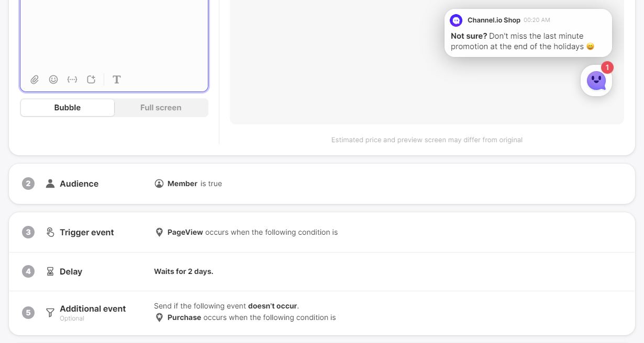Click the Audience person icon
Image resolution: width=644 pixels, height=343 pixels.
pyautogui.click(x=50, y=184)
